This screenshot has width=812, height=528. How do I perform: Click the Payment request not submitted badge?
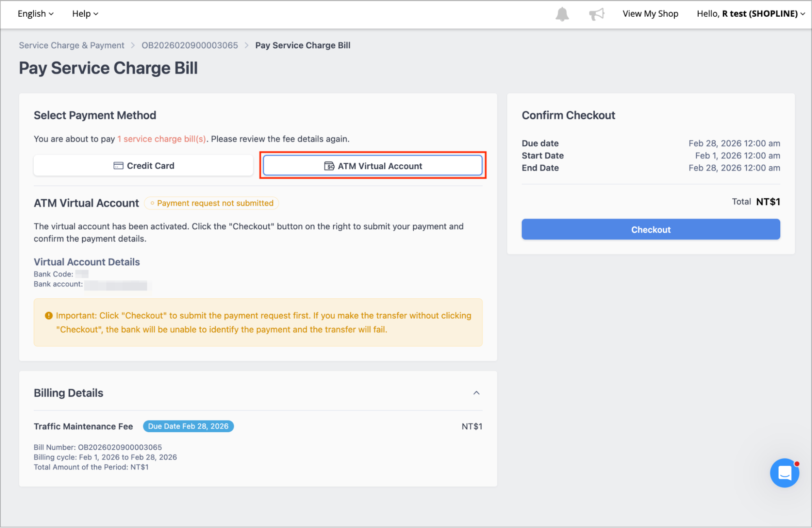click(212, 203)
